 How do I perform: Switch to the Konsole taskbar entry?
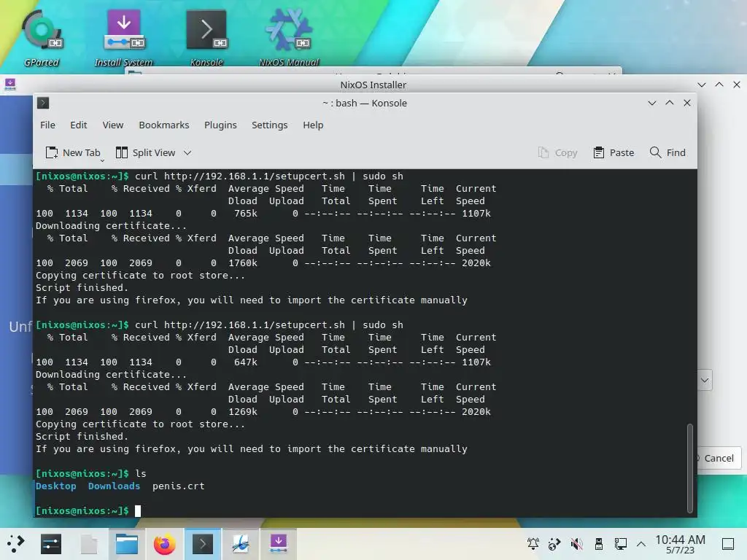pos(203,544)
